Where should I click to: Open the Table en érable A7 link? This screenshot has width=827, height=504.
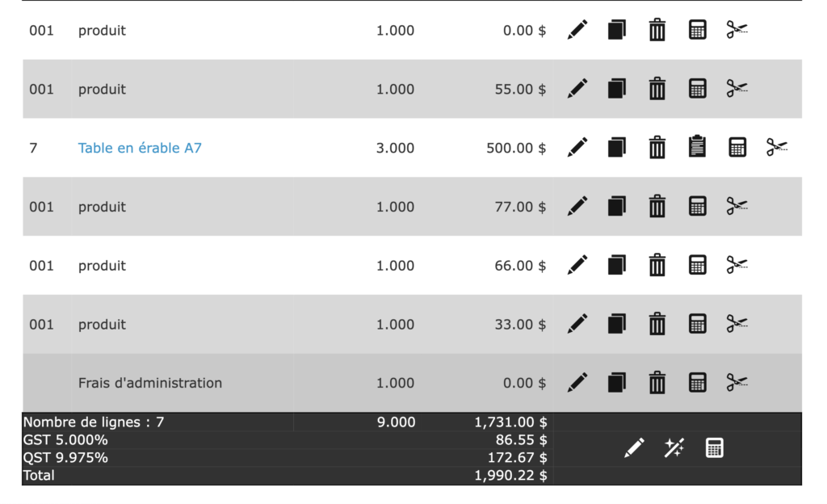[140, 149]
